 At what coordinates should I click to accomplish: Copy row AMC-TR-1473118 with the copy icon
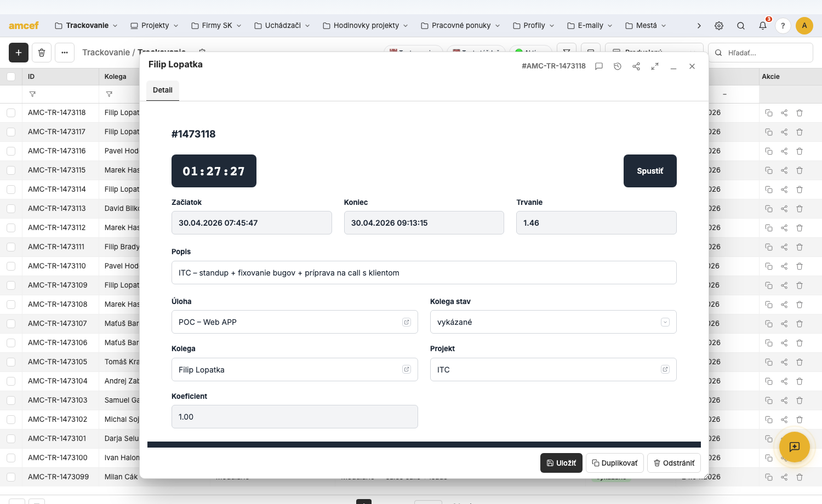pos(769,113)
